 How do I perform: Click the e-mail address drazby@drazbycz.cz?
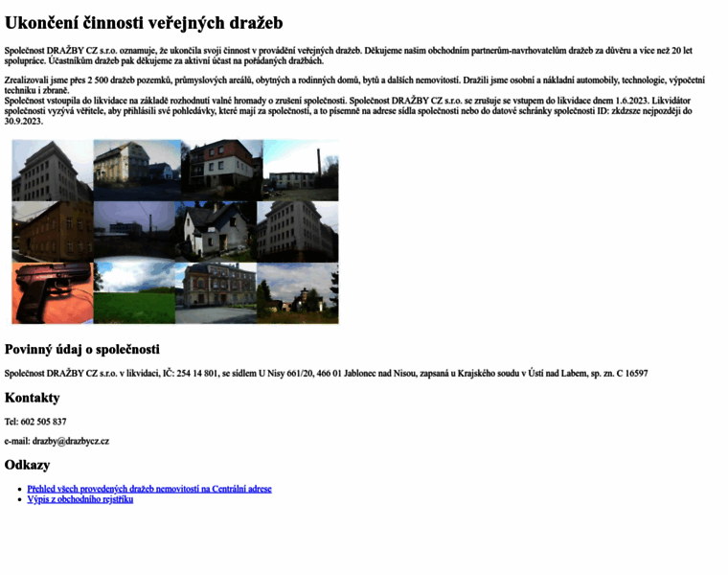[x=71, y=441]
